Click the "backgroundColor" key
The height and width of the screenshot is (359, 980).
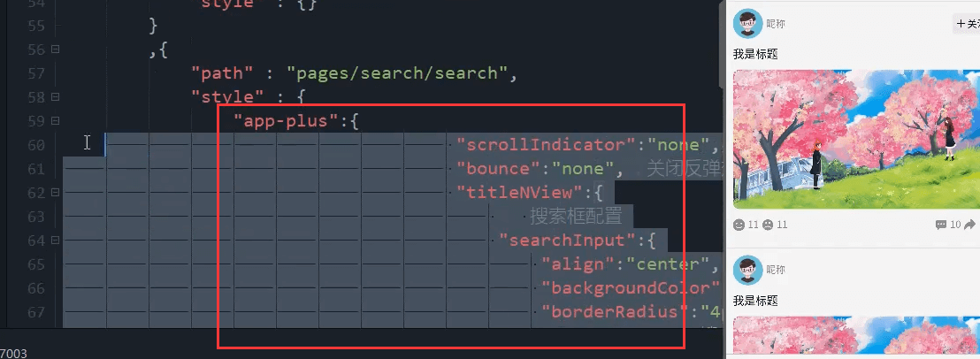631,288
